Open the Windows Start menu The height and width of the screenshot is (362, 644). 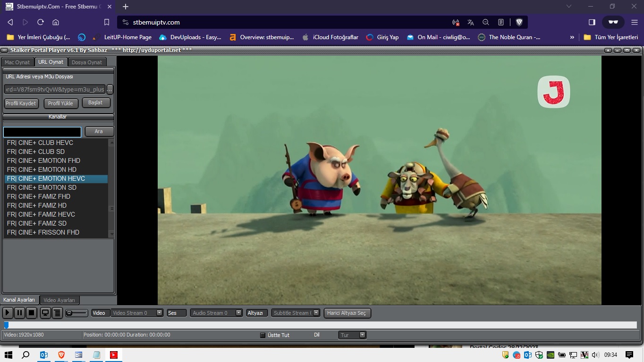pos(8,355)
